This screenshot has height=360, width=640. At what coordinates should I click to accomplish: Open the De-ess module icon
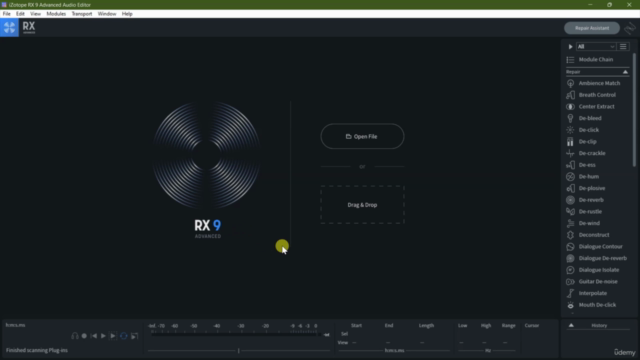point(570,165)
